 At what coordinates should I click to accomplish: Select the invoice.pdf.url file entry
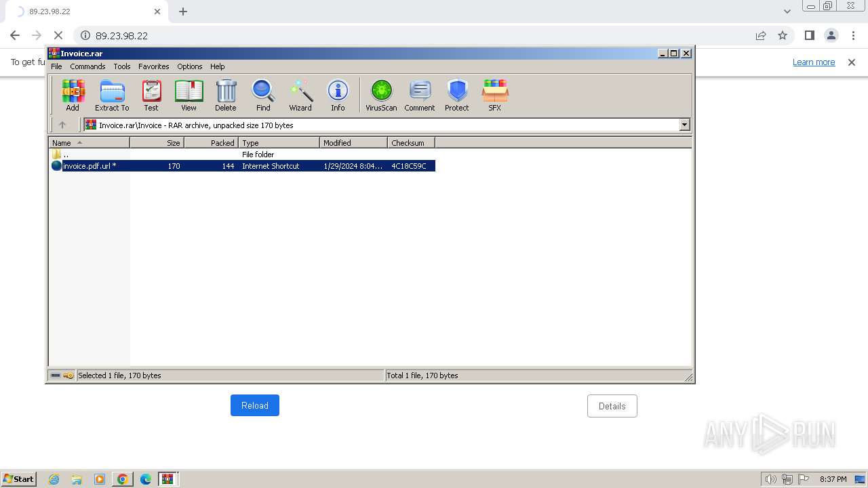(x=243, y=166)
